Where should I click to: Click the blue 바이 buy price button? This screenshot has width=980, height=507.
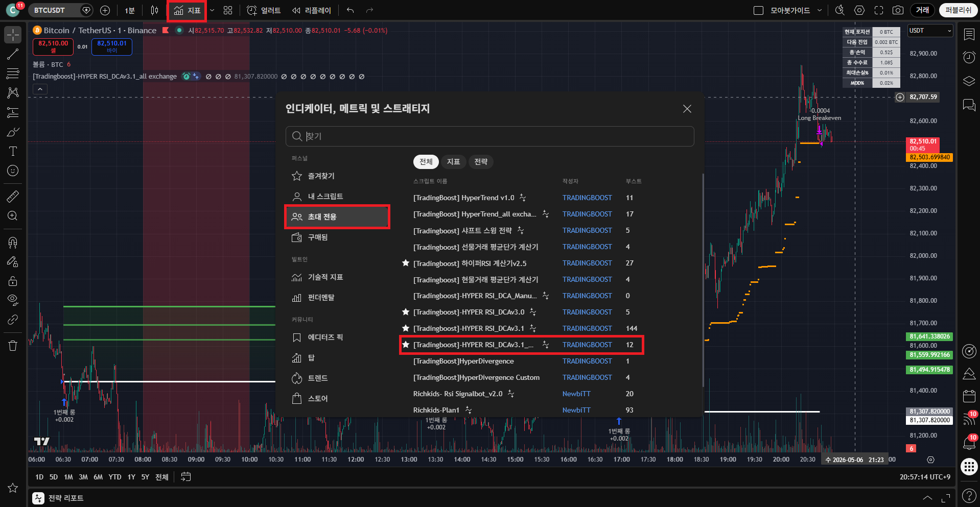click(112, 46)
